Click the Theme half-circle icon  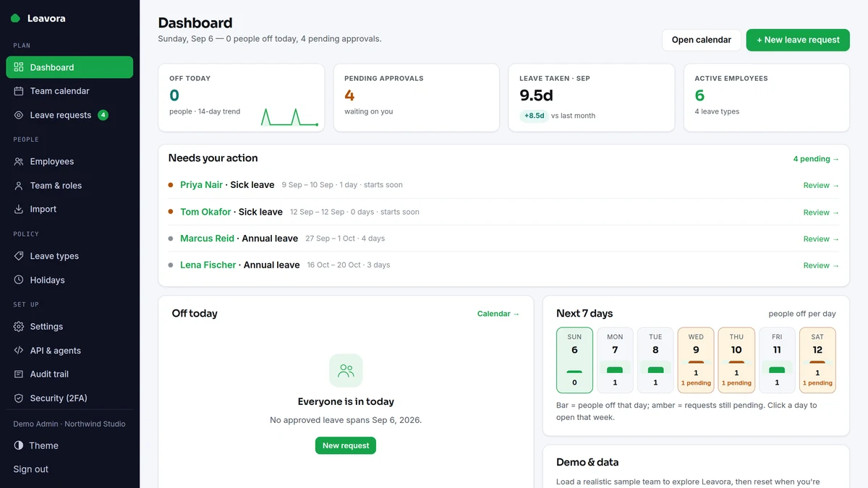click(19, 445)
